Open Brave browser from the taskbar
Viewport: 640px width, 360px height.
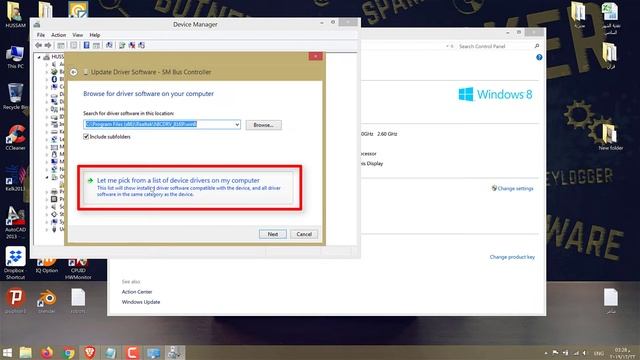tap(90, 353)
